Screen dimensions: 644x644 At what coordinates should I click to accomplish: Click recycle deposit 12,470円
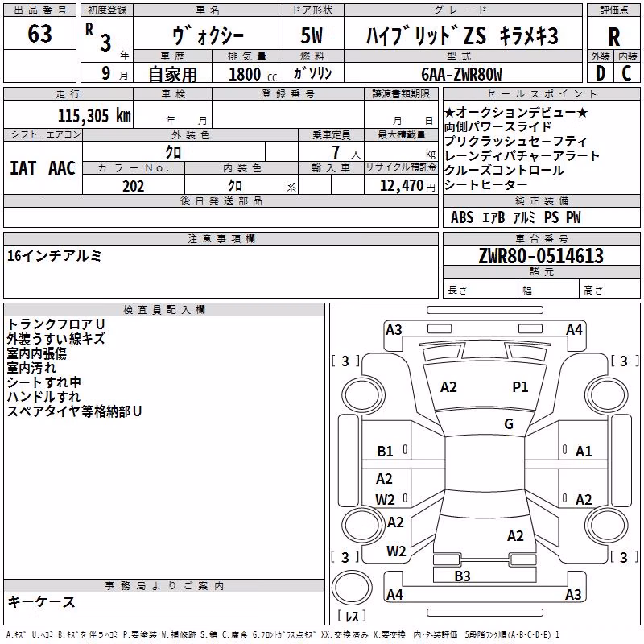pos(407,186)
